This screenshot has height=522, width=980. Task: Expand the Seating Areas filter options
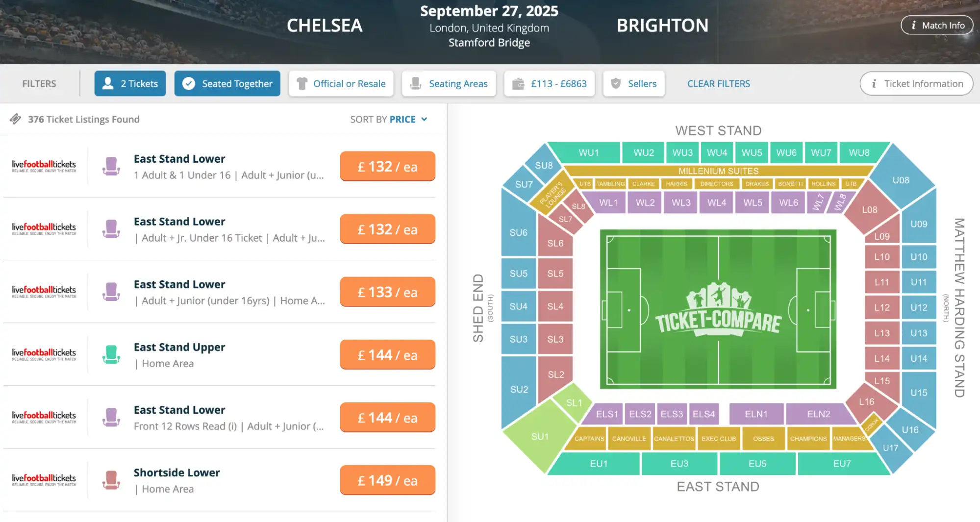449,83
